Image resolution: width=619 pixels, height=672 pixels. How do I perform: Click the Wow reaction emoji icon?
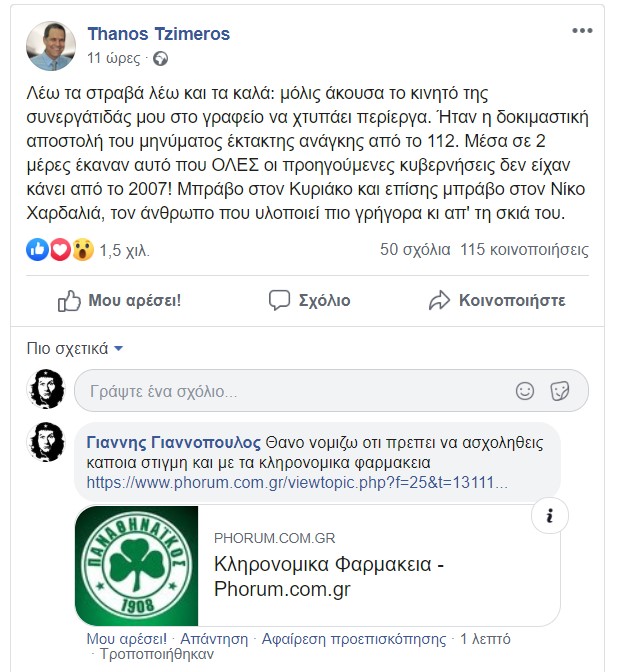click(80, 250)
